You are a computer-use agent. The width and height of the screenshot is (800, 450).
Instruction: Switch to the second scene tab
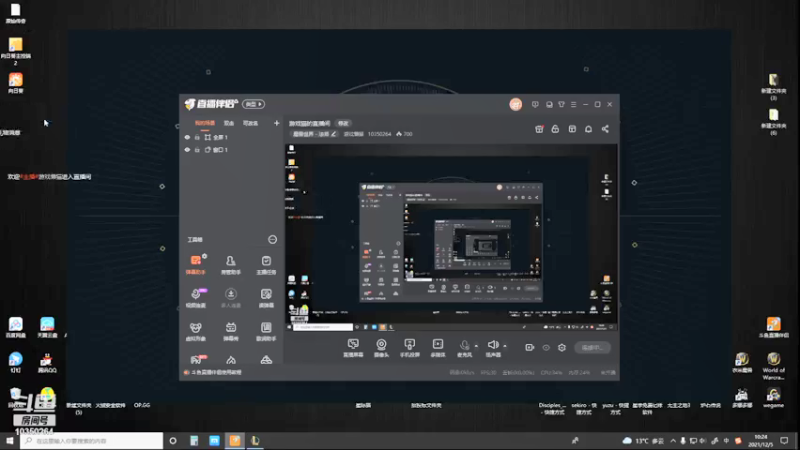(229, 123)
